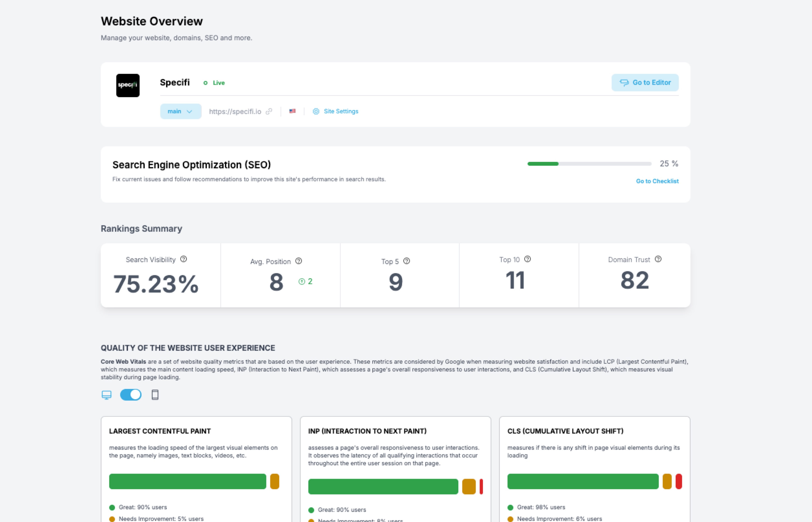Screen dimensions: 812x522
Task: Select the mobile phone view icon
Action: [155, 395]
